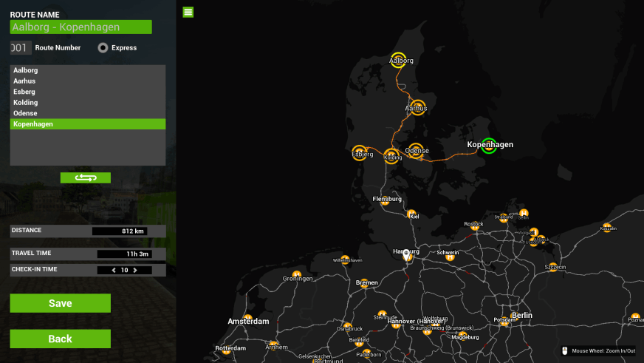Viewport: 644px width, 363px height.
Task: Click the Magdeburg bus stop marker
Action: pos(463,336)
